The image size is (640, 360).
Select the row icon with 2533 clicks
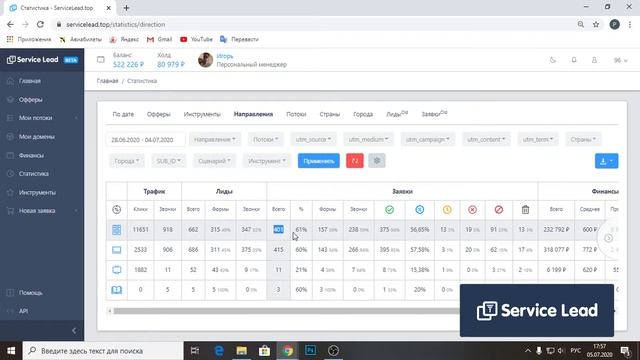click(x=116, y=250)
